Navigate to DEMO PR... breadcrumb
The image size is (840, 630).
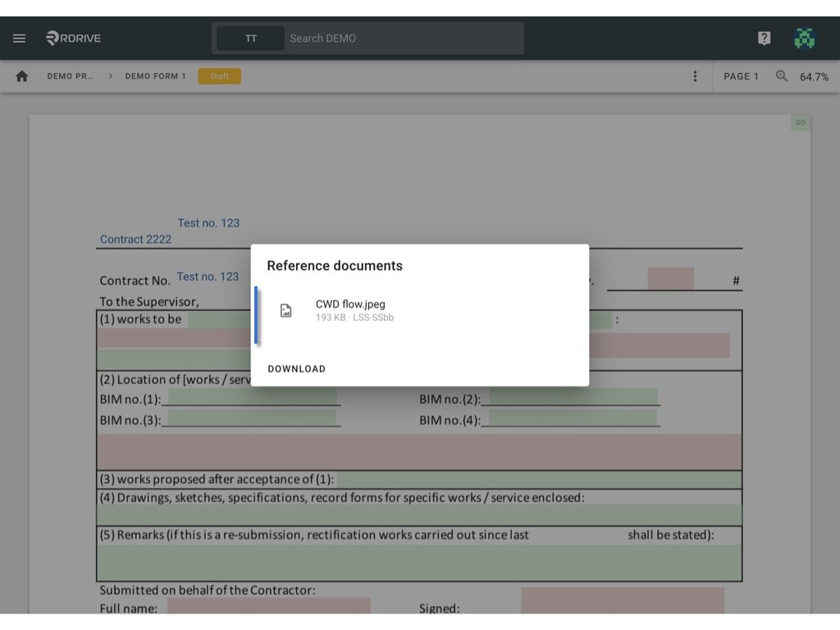tap(71, 76)
